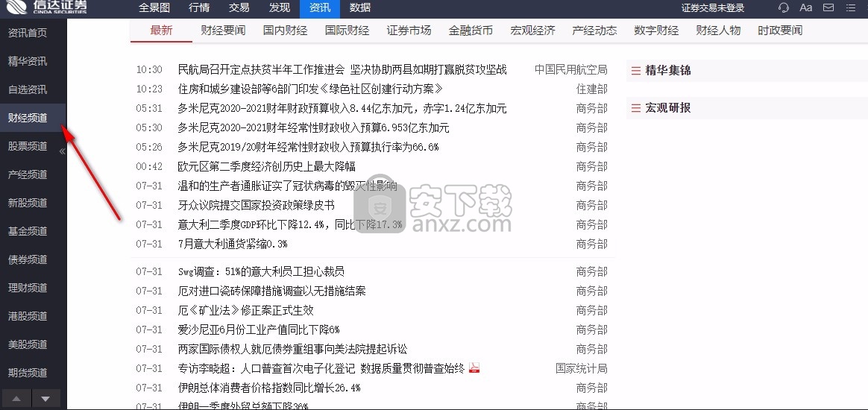The height and width of the screenshot is (410, 868).
Task: Open headline 欧元区第二季度经济创历史上最大降幅
Action: (266, 166)
